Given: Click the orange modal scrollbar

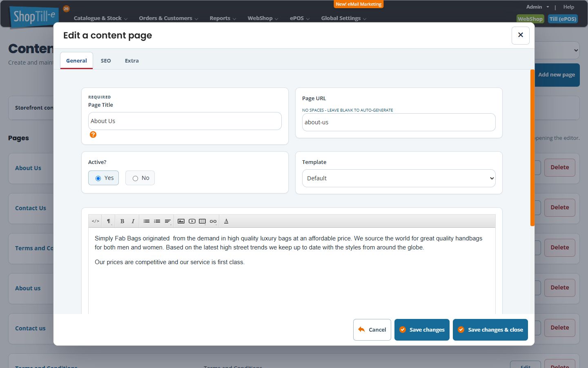Looking at the screenshot, I should click(x=532, y=148).
